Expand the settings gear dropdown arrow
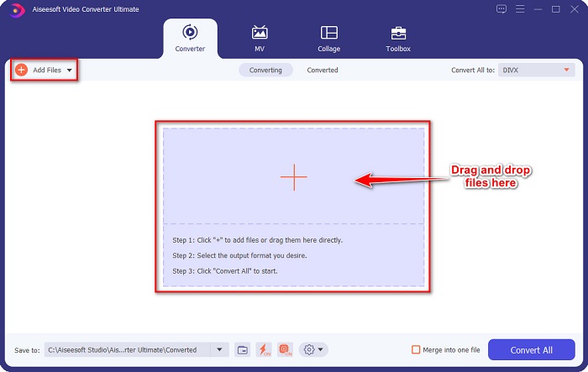This screenshot has height=372, width=588. tap(321, 350)
